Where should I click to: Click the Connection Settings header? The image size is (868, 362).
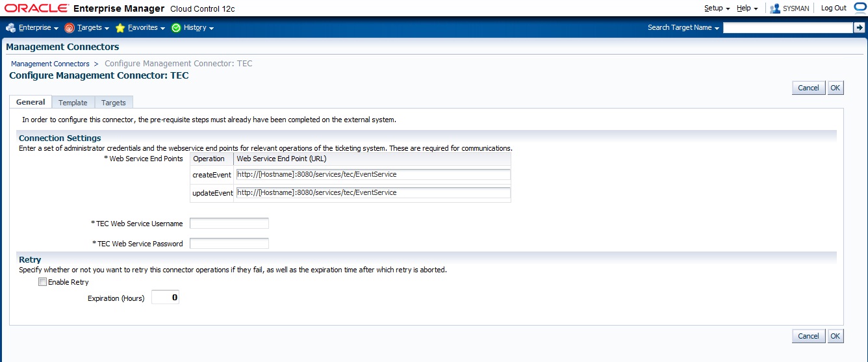(60, 138)
